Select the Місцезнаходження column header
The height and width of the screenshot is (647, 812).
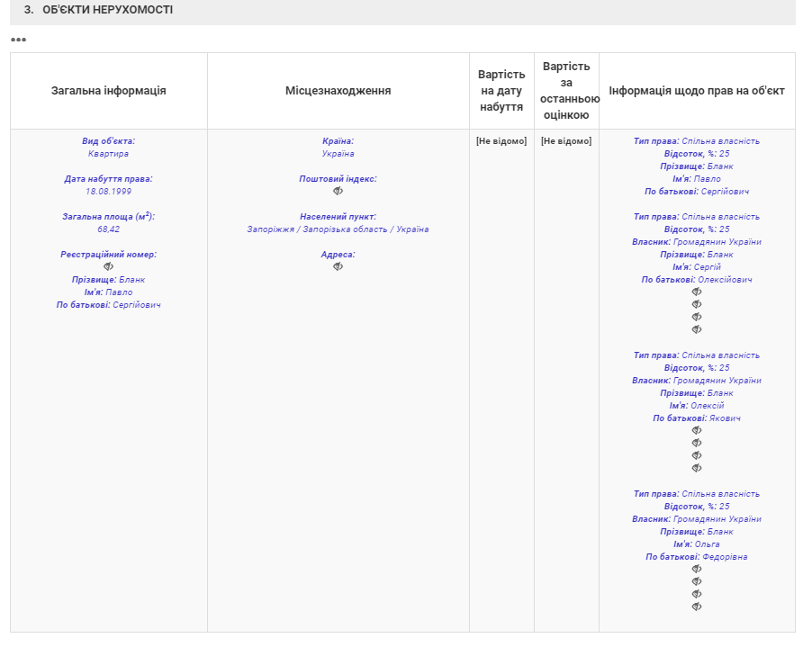tap(338, 91)
